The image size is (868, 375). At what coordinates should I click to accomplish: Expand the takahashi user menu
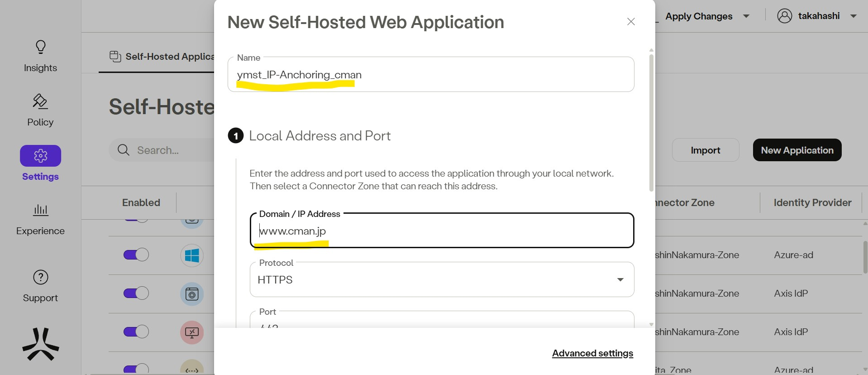pyautogui.click(x=854, y=16)
